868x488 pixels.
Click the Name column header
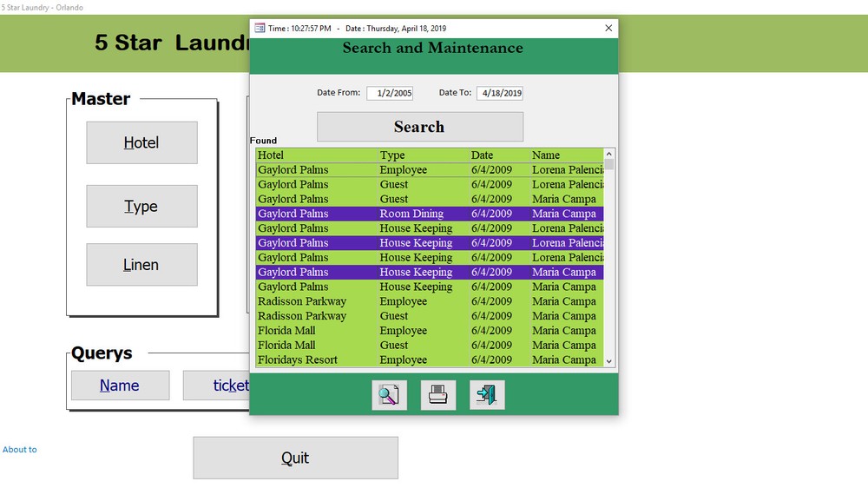coord(567,155)
